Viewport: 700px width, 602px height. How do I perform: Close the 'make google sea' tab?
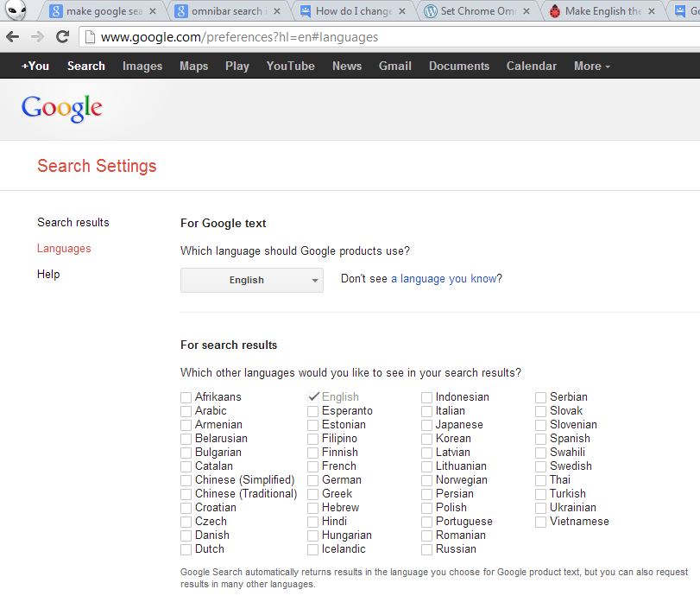point(153,11)
